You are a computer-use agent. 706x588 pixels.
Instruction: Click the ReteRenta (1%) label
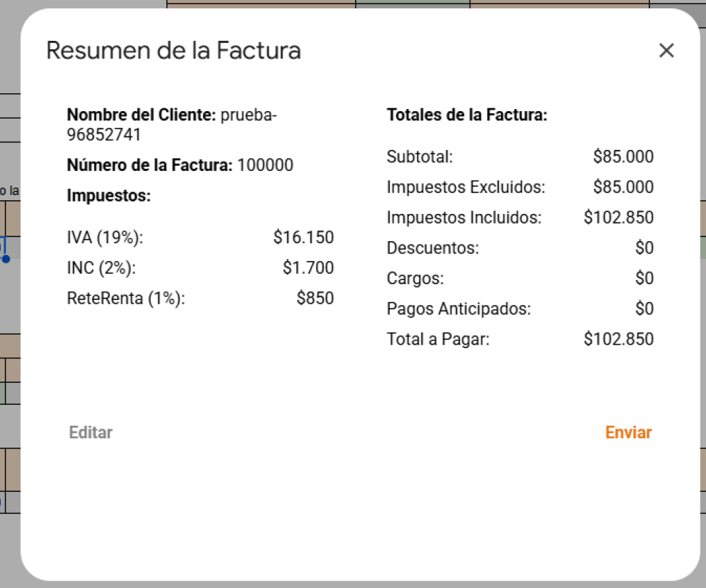(x=126, y=298)
